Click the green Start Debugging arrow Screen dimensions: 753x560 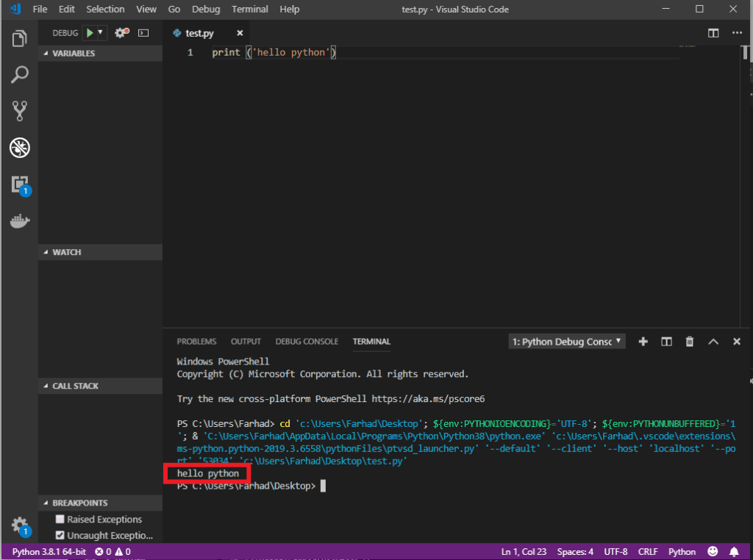[90, 33]
